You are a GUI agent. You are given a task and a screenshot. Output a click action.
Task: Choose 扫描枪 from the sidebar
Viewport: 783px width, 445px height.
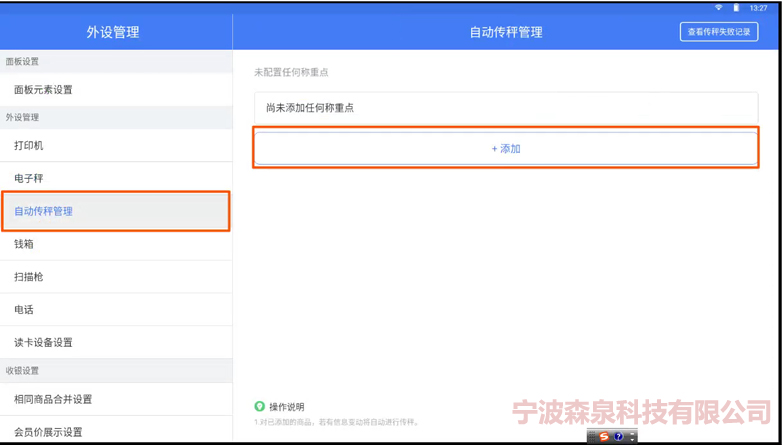29,277
